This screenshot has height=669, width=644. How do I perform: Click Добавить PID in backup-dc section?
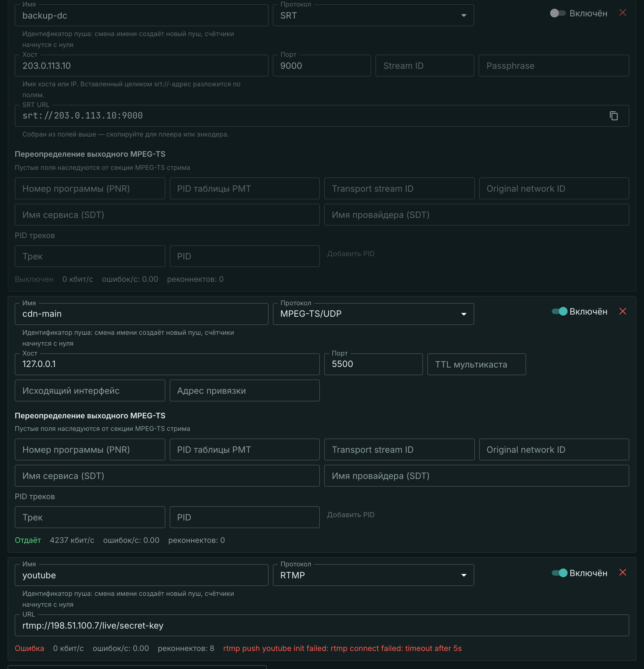click(x=351, y=254)
